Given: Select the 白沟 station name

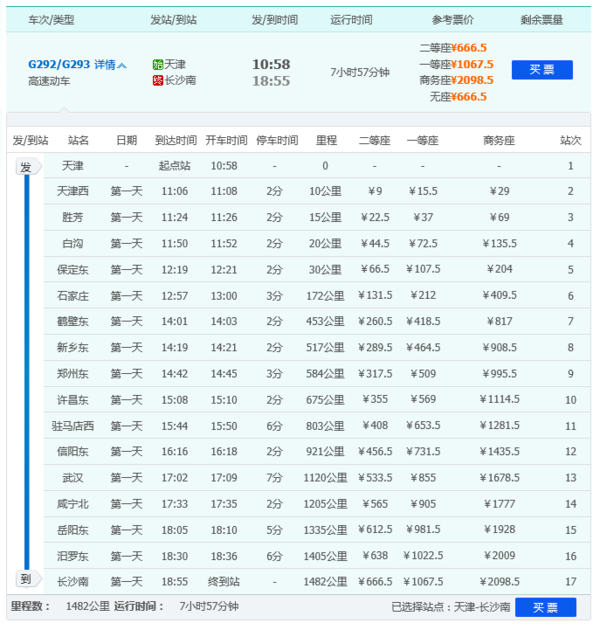Looking at the screenshot, I should [x=73, y=243].
